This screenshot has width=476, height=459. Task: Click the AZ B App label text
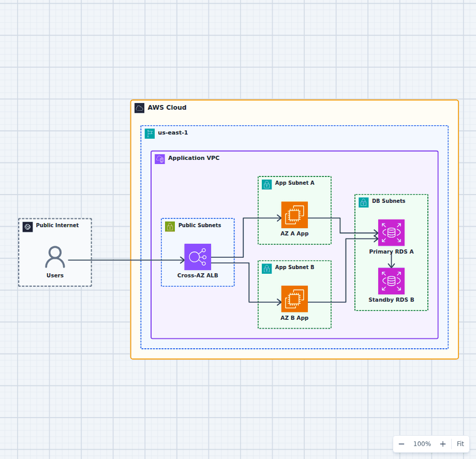pos(294,318)
